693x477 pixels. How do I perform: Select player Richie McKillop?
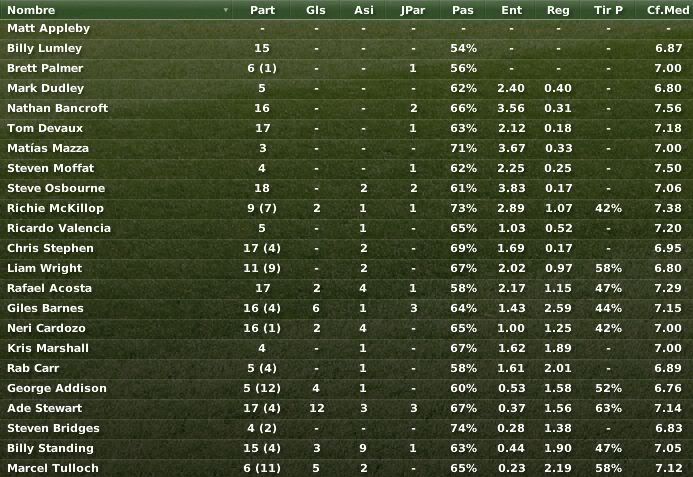(x=55, y=208)
